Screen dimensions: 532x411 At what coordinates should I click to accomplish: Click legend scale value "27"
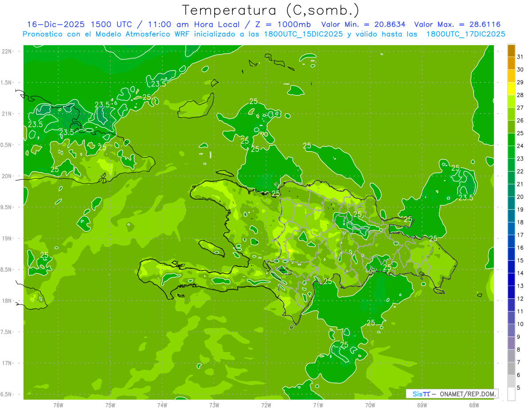point(520,108)
